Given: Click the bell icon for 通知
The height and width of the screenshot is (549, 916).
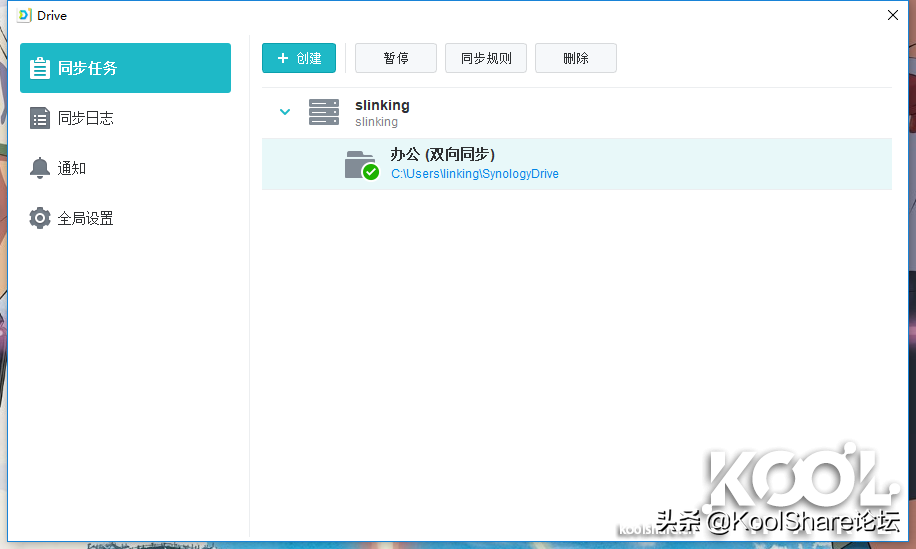Looking at the screenshot, I should point(40,168).
